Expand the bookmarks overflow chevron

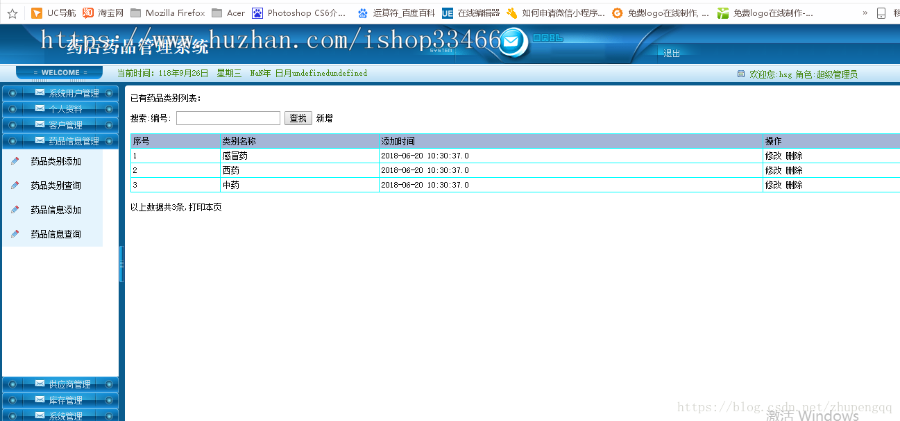pos(865,13)
